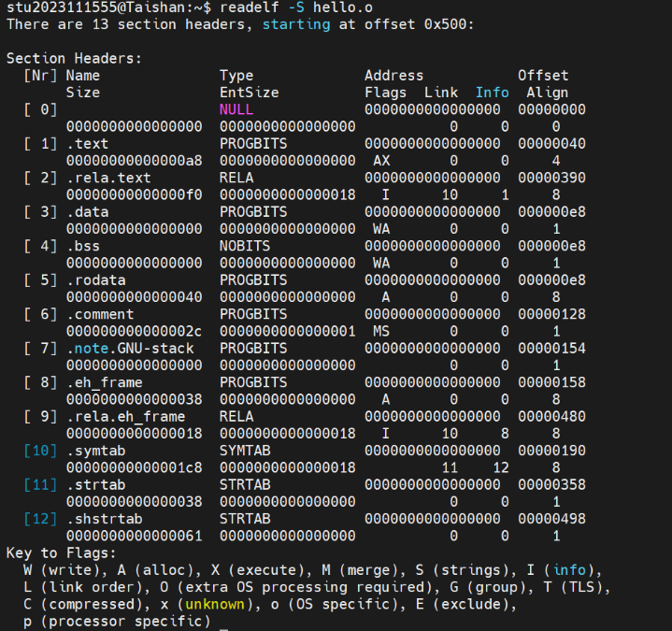Viewport: 672px width, 631px height.
Task: Click the '.text' section name
Action: [x=87, y=144]
